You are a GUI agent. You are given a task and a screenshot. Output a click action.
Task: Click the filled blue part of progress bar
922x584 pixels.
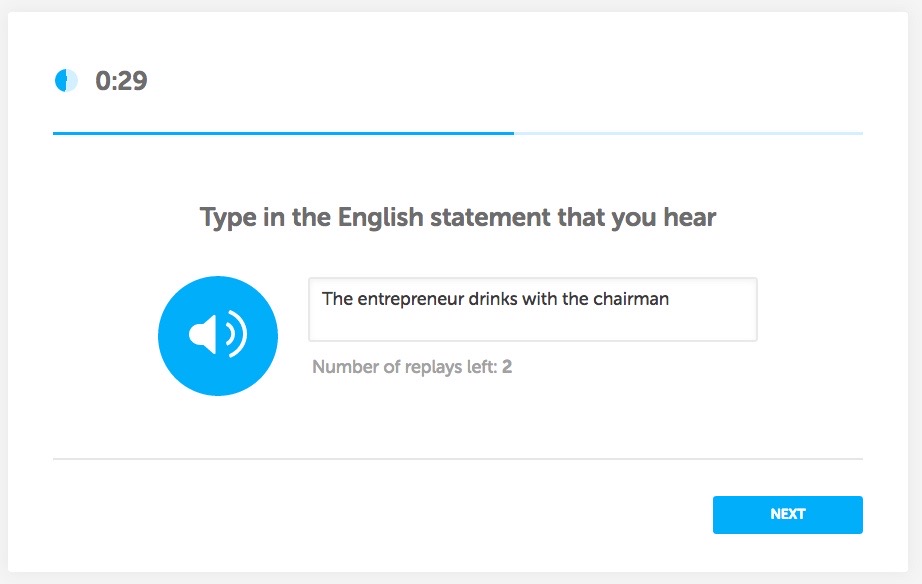pyautogui.click(x=283, y=133)
